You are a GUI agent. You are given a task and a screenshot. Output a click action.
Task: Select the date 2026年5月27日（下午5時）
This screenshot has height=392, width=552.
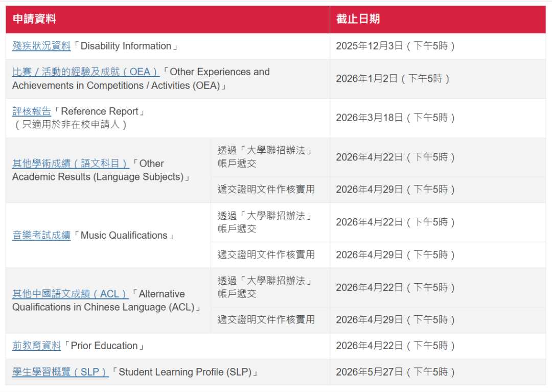(x=396, y=372)
